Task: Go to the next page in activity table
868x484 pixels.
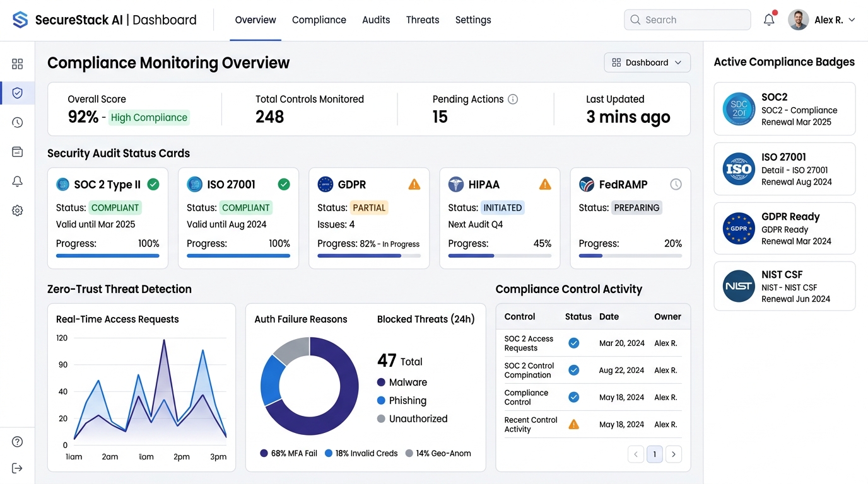Action: pyautogui.click(x=674, y=454)
